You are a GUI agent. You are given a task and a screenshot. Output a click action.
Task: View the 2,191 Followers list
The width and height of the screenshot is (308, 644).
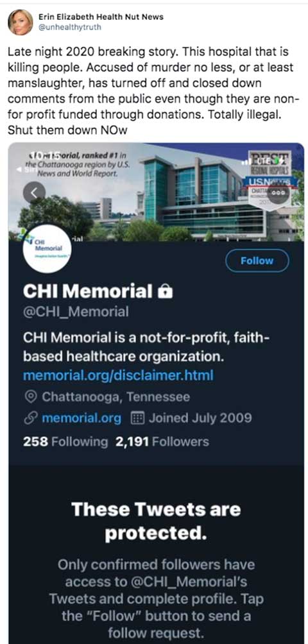[x=162, y=442]
